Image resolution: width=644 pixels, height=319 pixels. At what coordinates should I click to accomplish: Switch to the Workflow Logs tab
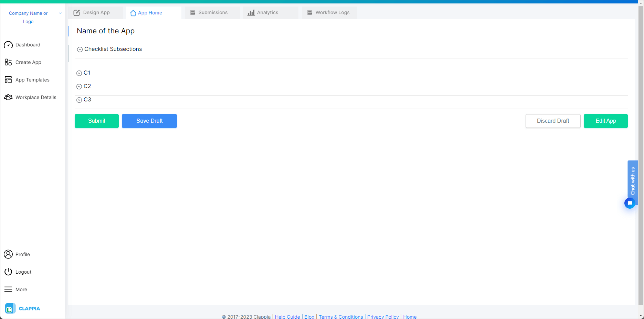coord(329,12)
